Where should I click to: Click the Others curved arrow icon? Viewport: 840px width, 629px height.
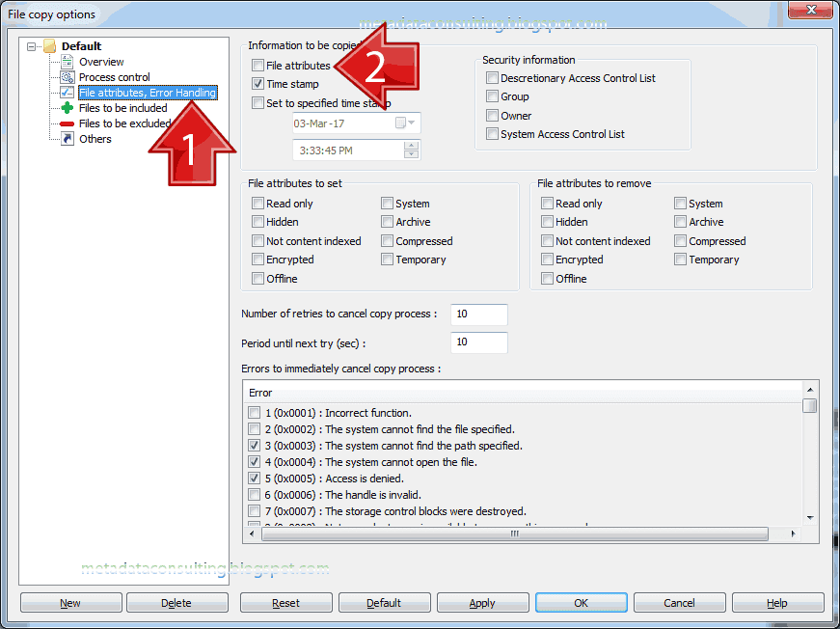[x=68, y=138]
